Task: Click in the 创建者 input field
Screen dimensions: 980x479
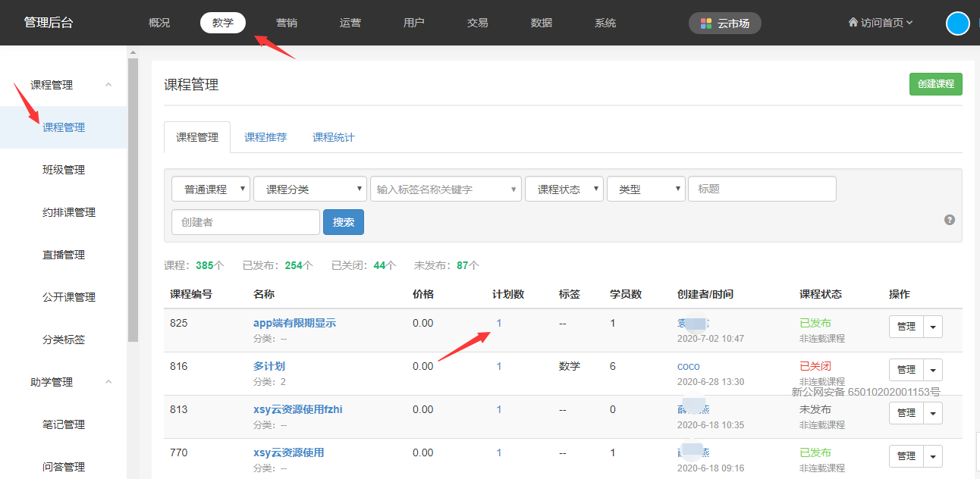Action: coord(245,222)
